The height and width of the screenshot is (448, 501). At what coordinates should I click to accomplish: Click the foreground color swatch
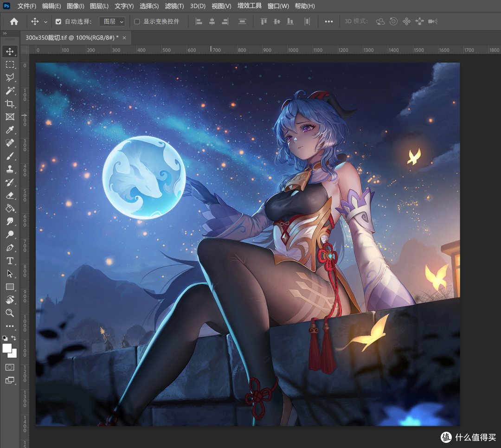point(6,348)
